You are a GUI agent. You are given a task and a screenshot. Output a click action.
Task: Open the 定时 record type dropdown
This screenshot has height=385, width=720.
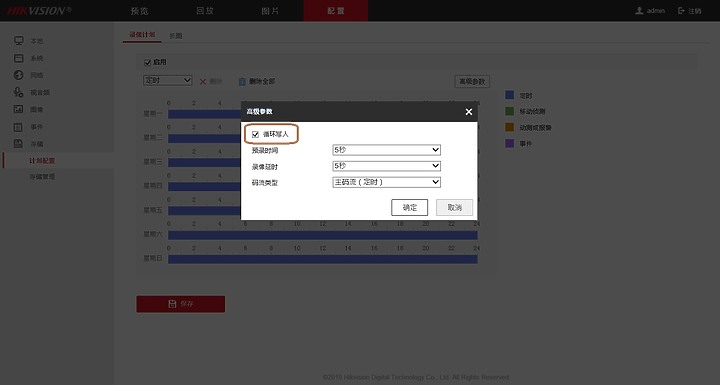point(167,80)
